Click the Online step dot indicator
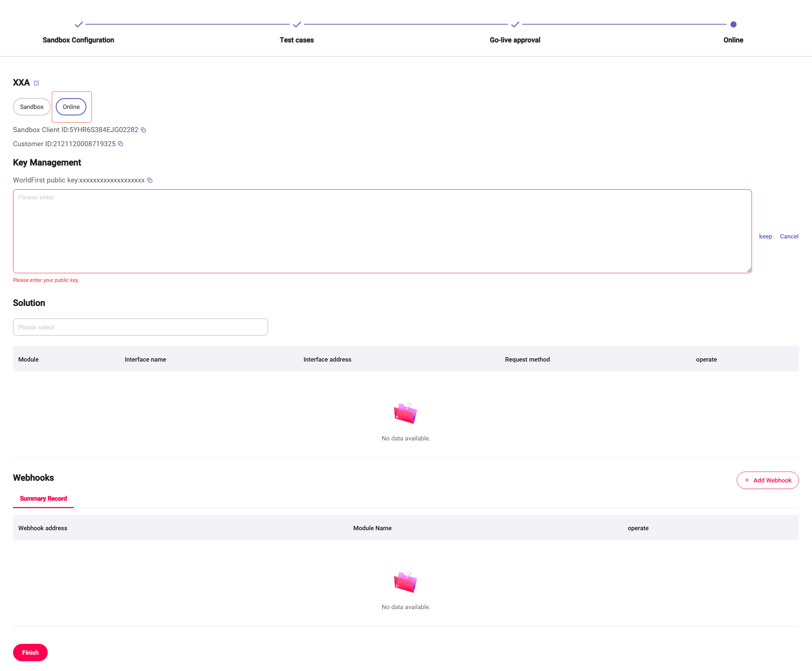812x671 pixels. click(x=733, y=24)
